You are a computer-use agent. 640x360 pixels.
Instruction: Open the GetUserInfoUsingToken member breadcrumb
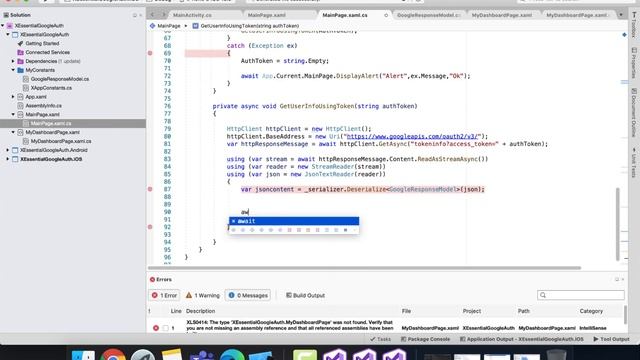click(x=246, y=26)
